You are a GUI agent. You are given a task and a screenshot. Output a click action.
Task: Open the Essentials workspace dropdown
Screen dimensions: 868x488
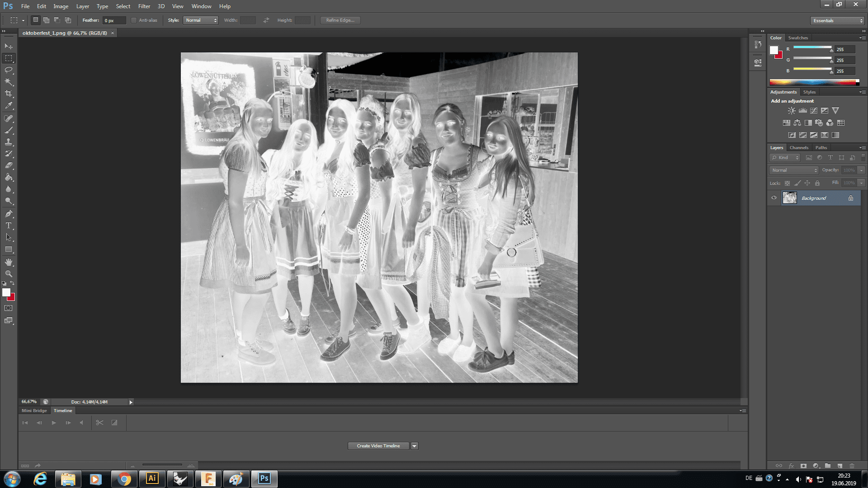pos(838,21)
